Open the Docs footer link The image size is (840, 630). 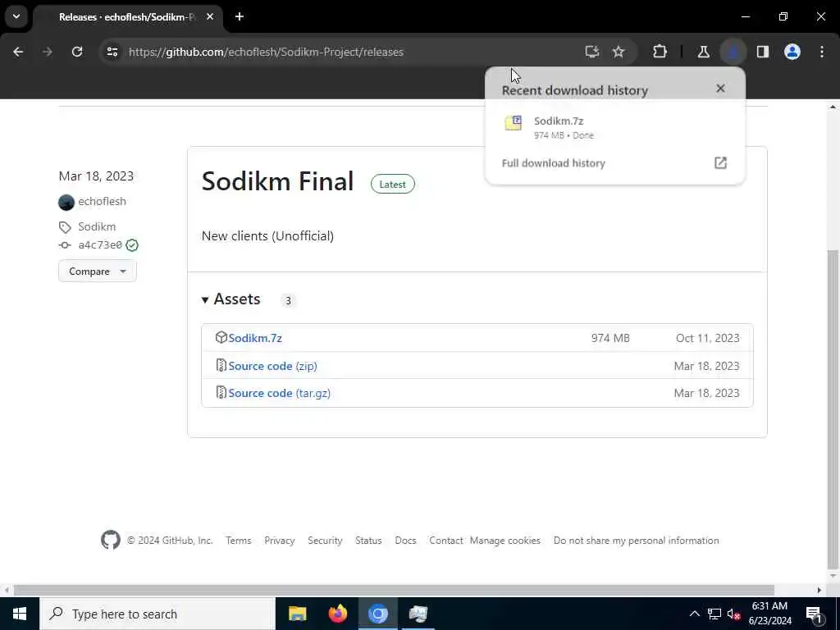pyautogui.click(x=405, y=541)
